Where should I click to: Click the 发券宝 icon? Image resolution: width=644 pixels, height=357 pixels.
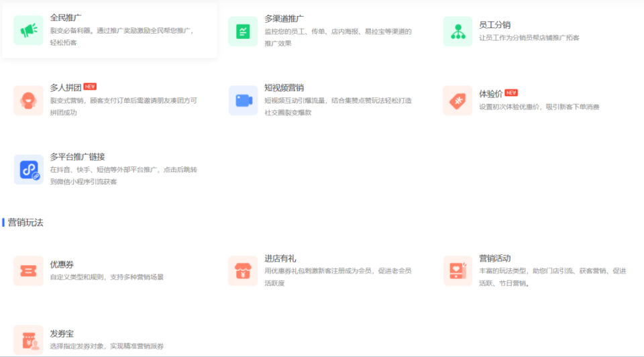[28, 340]
